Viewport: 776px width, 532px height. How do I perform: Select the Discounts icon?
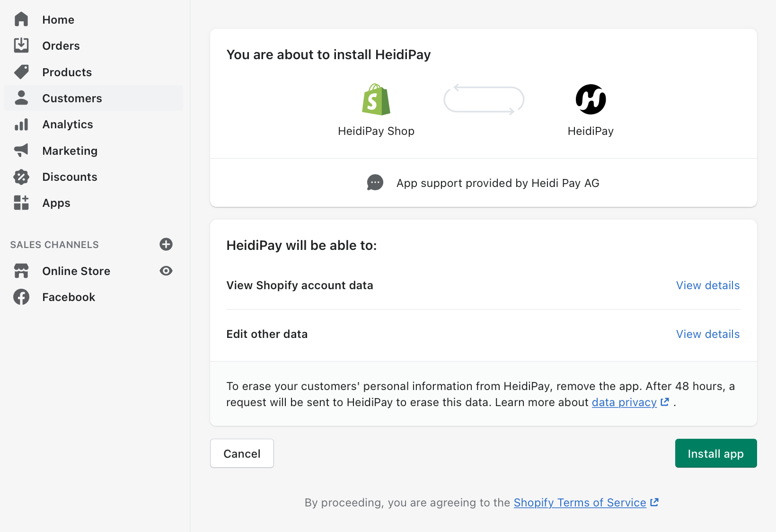(21, 177)
